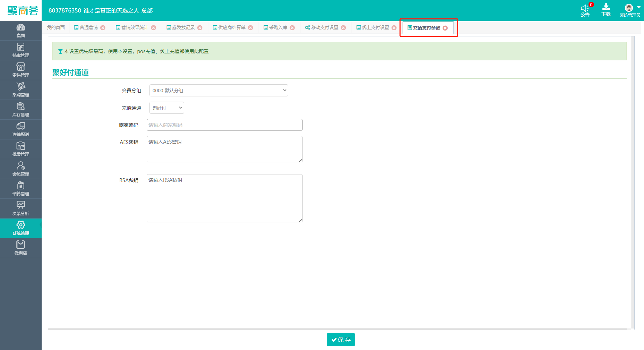Click the 保存 save button
This screenshot has width=644, height=350.
click(341, 340)
